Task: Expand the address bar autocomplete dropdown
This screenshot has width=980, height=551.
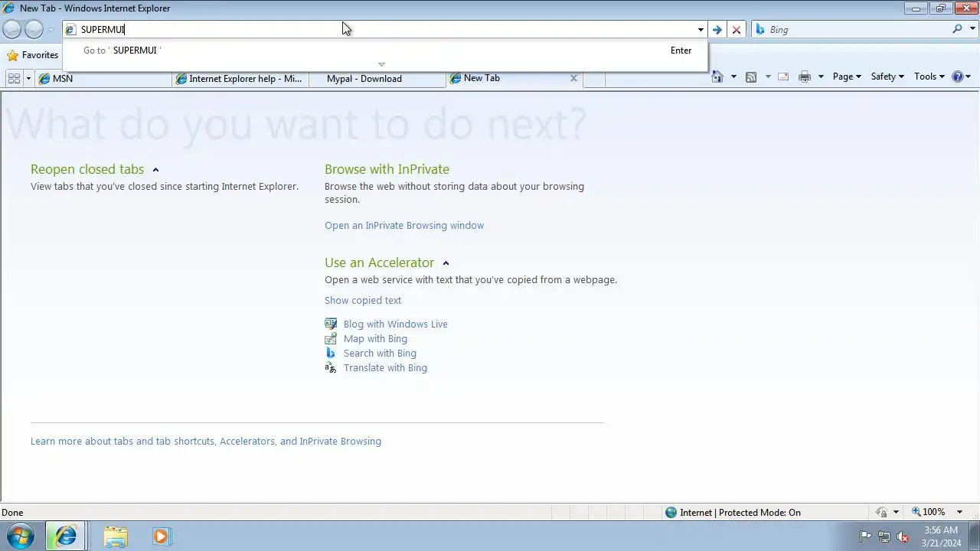Action: (700, 30)
